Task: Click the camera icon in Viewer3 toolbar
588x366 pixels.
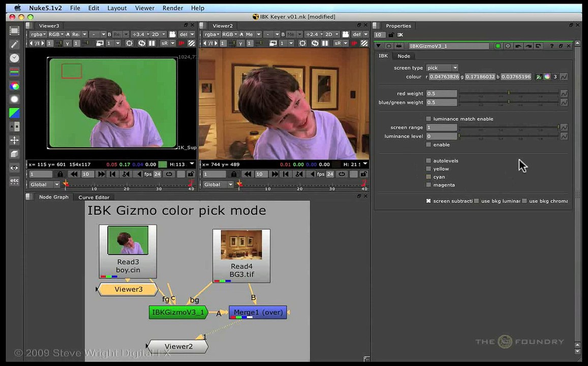Action: tap(172, 34)
